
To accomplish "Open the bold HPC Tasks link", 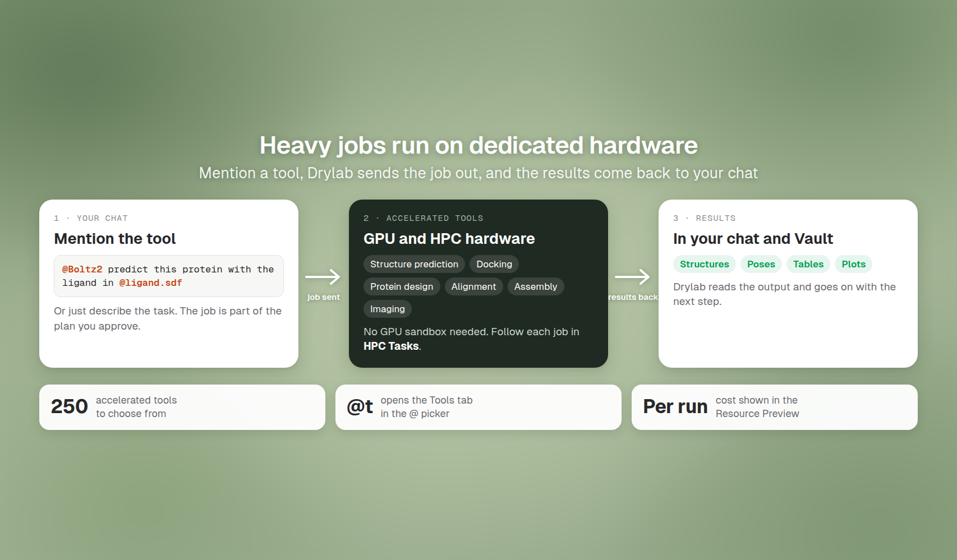I will [391, 346].
